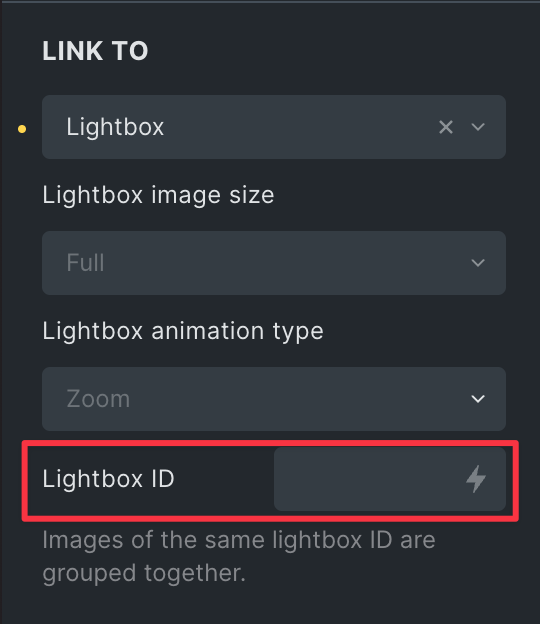540x624 pixels.
Task: Open the Lightbox animation type select box
Action: point(274,399)
